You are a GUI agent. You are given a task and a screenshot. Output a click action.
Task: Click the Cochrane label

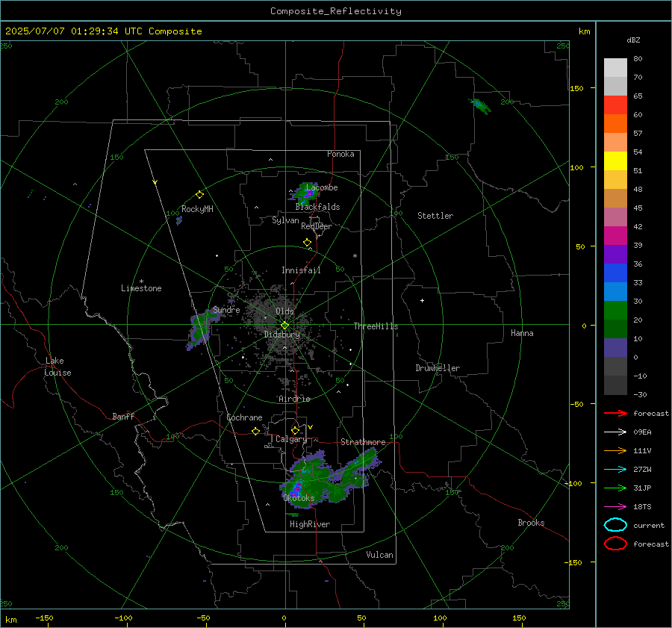(x=244, y=417)
